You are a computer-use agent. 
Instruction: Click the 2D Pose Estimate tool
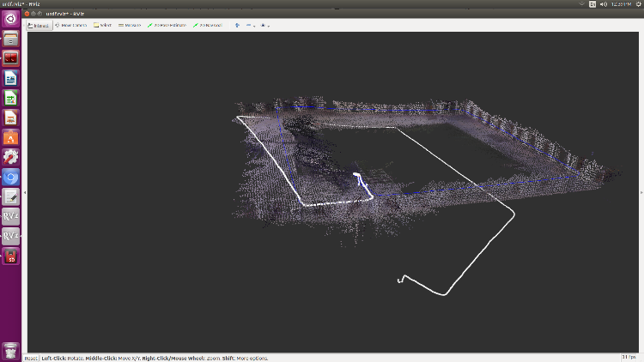167,26
